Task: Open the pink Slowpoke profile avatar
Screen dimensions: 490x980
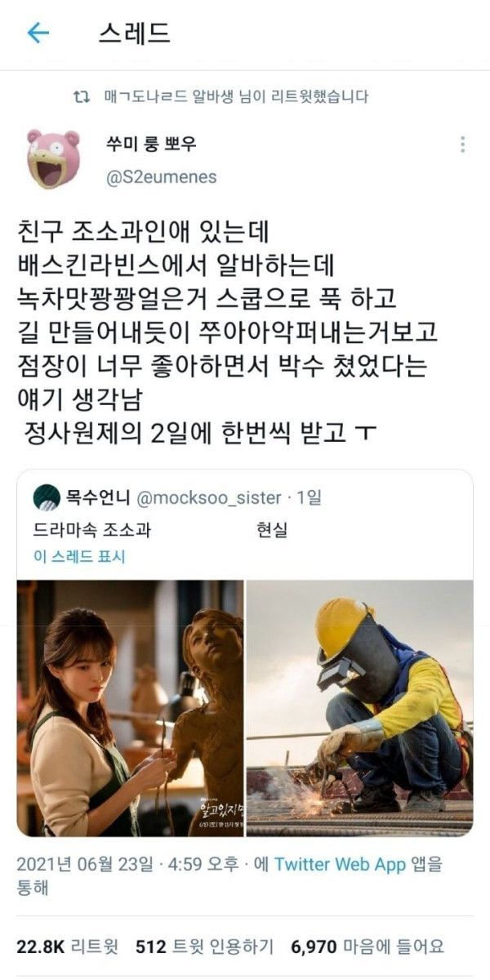Action: click(53, 158)
